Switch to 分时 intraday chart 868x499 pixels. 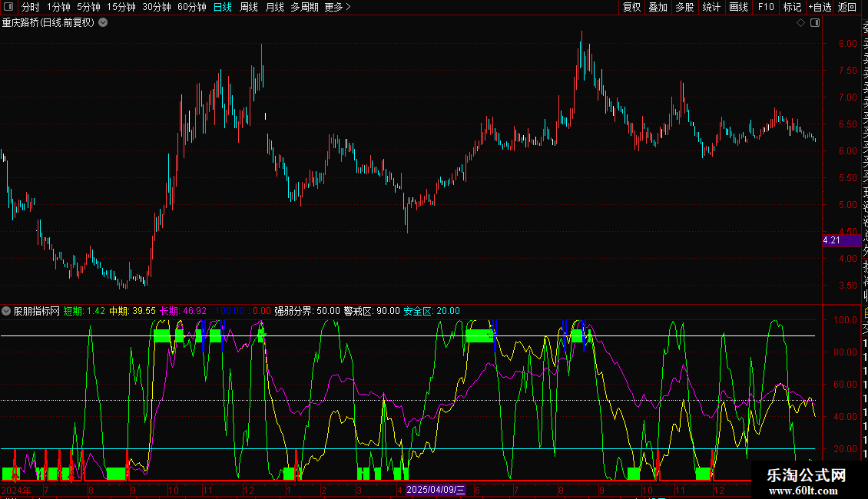pos(31,7)
